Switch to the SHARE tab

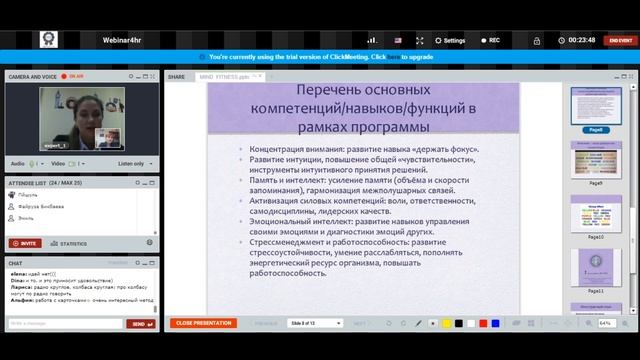[176, 77]
